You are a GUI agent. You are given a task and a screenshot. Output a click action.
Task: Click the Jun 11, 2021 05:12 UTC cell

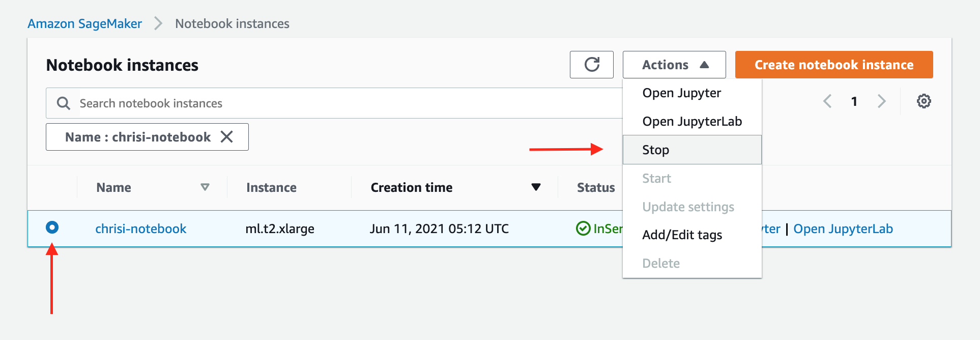point(439,229)
